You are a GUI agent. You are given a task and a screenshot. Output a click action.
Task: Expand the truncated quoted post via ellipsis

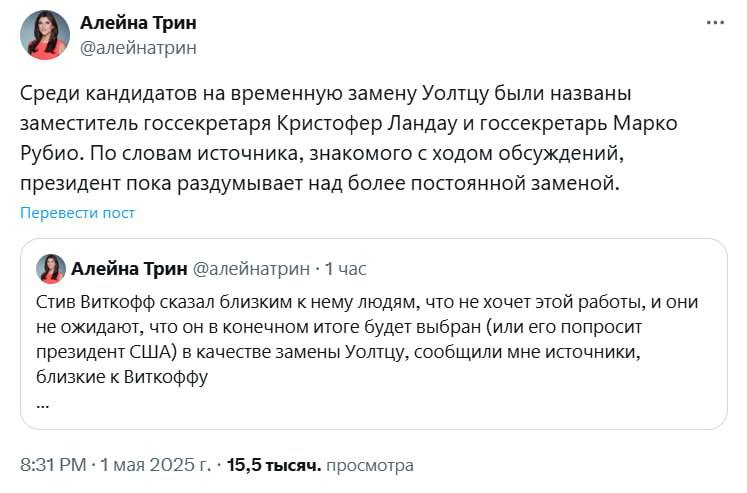tap(41, 403)
